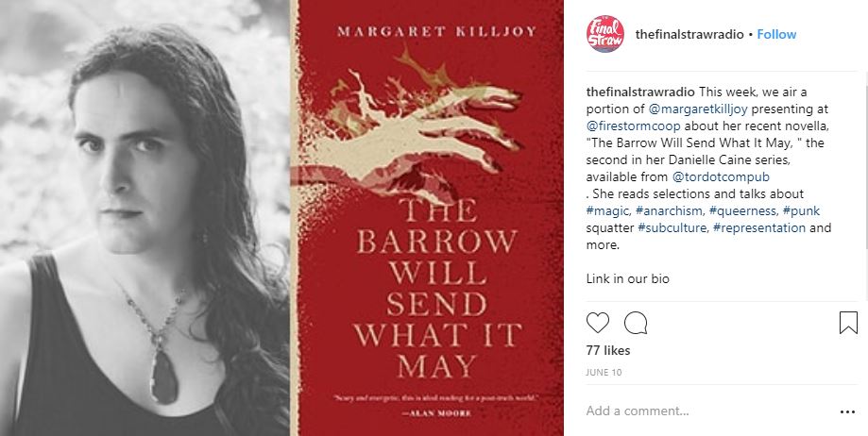The height and width of the screenshot is (436, 868).
Task: Open thefinalstrawradio username in header
Action: coord(689,34)
